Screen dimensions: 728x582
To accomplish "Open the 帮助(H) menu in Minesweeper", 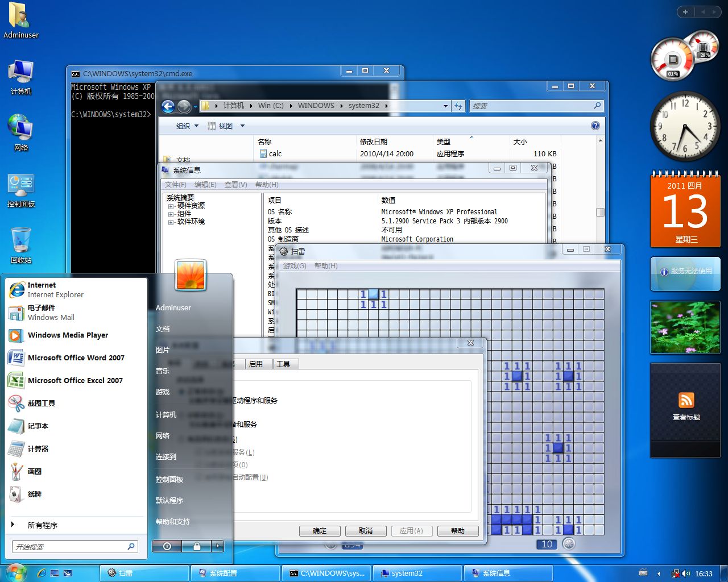I will (326, 266).
